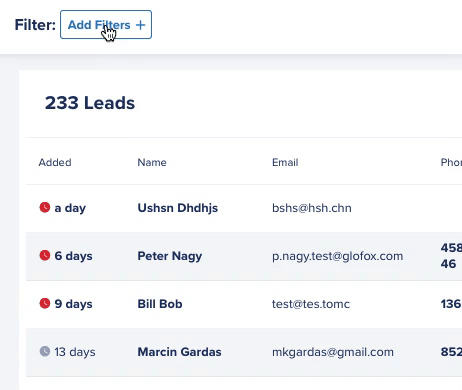Click Peter Nagy's phone number
This screenshot has width=462, height=390.
(x=451, y=256)
